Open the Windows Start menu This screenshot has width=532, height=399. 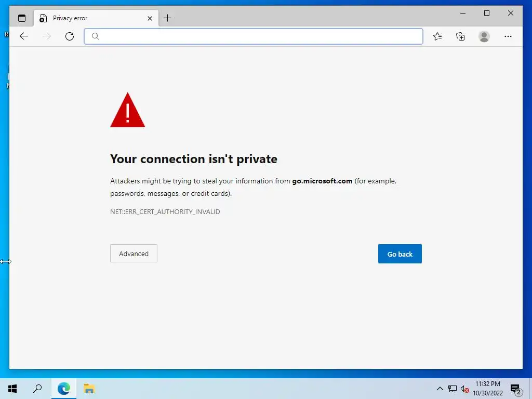pyautogui.click(x=12, y=389)
